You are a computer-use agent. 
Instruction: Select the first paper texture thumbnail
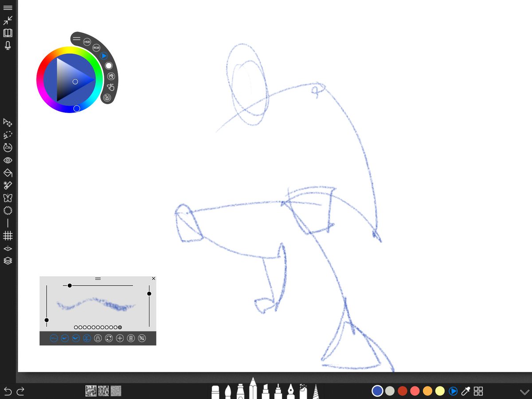click(x=91, y=391)
